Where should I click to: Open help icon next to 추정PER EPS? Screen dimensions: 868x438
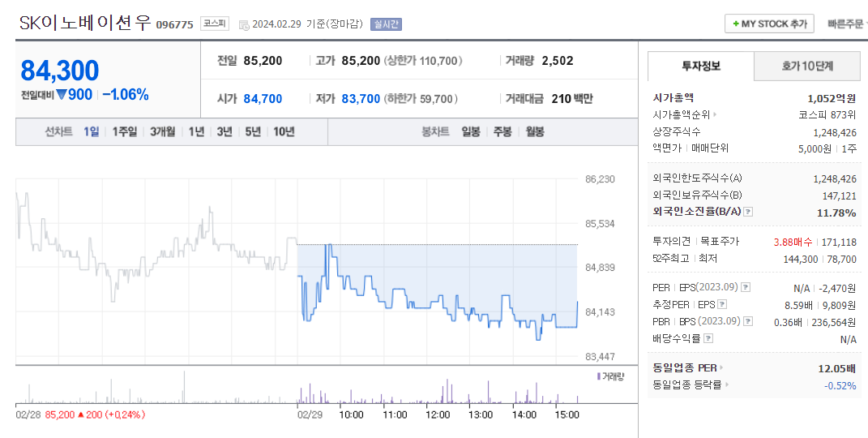pyautogui.click(x=722, y=304)
